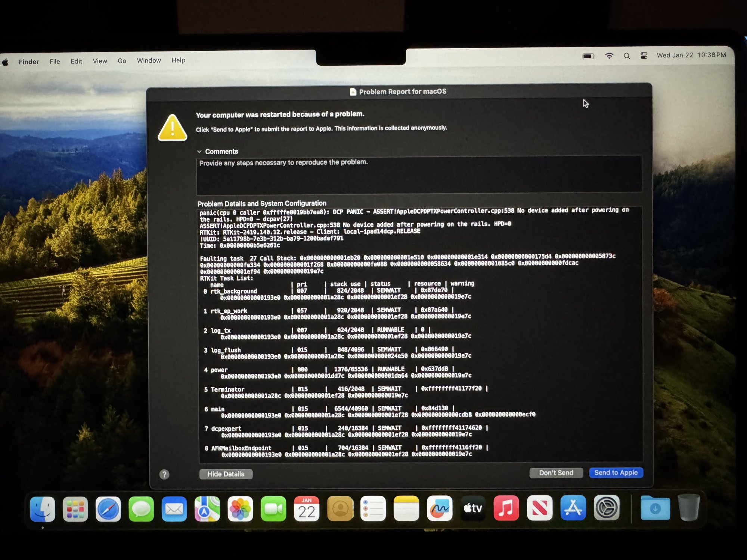The height and width of the screenshot is (560, 747).
Task: Open Spotlight search in menu bar
Action: (627, 56)
